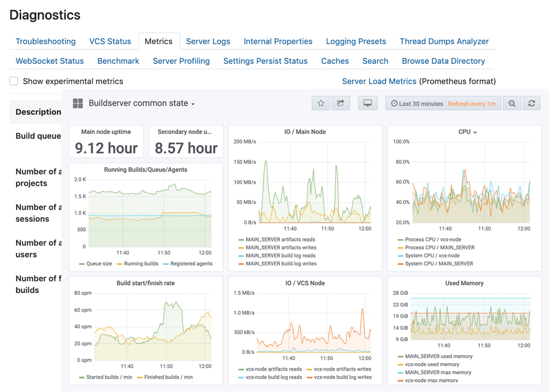Open the Thread Dumps Analyzer tab
Screen dimensions: 549x392
[x=444, y=41]
